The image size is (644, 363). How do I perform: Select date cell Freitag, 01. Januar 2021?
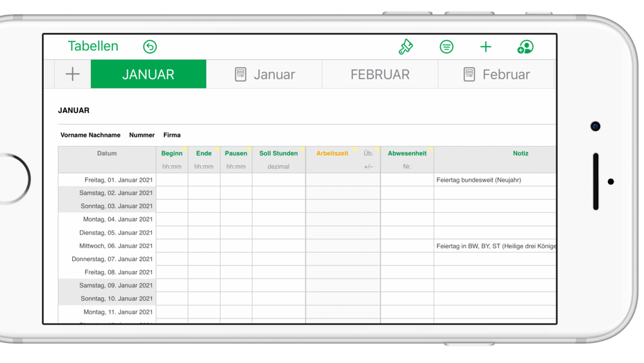107,180
